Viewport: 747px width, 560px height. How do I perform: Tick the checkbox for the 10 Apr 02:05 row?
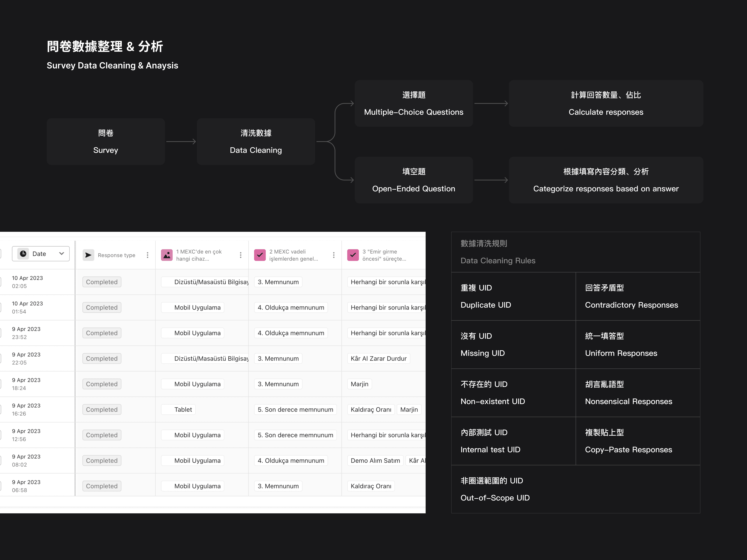click(x=1, y=282)
